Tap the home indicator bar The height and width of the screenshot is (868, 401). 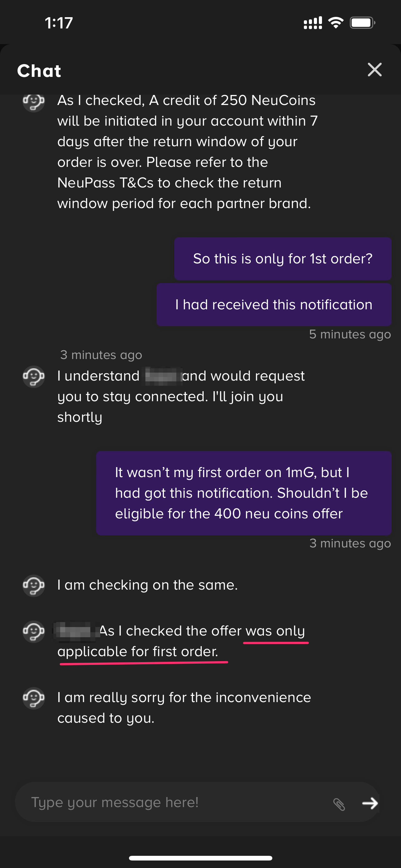[x=200, y=858]
